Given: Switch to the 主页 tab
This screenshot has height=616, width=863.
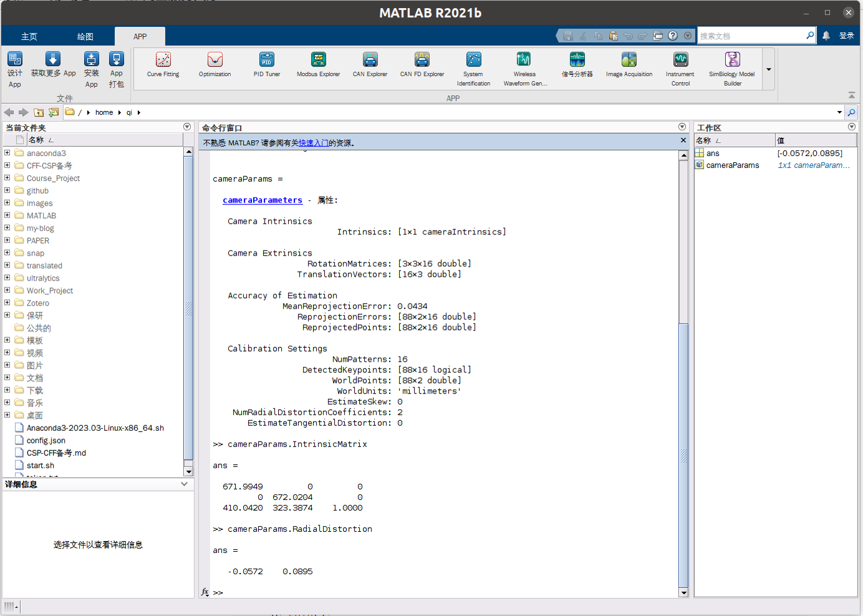Looking at the screenshot, I should (29, 37).
